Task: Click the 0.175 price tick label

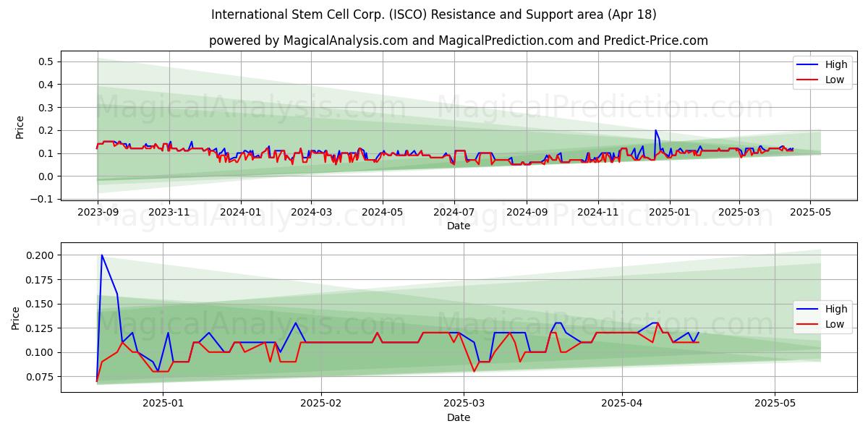Action: [41, 279]
